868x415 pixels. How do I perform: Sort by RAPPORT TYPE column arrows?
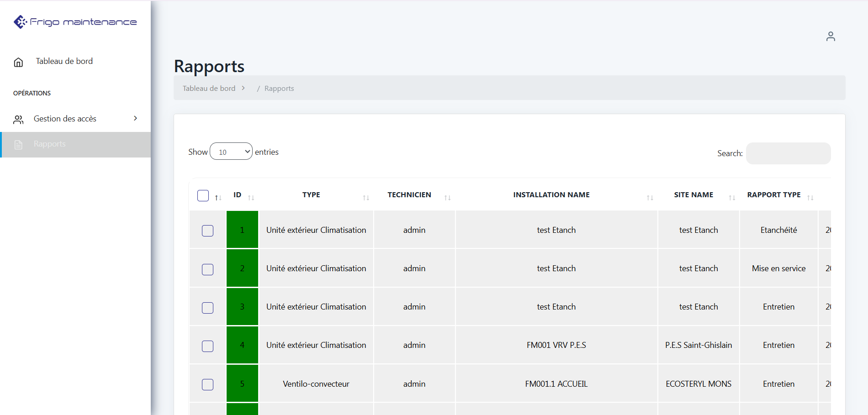[810, 197]
